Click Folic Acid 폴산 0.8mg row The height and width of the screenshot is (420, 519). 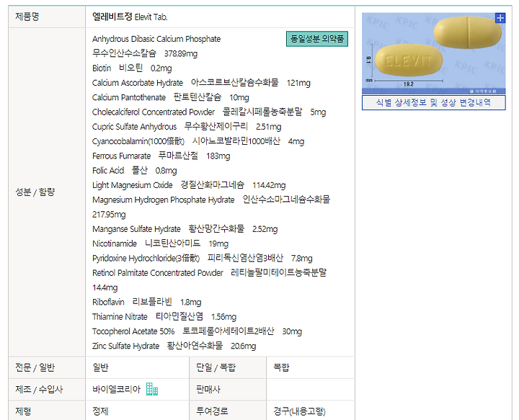(x=134, y=171)
